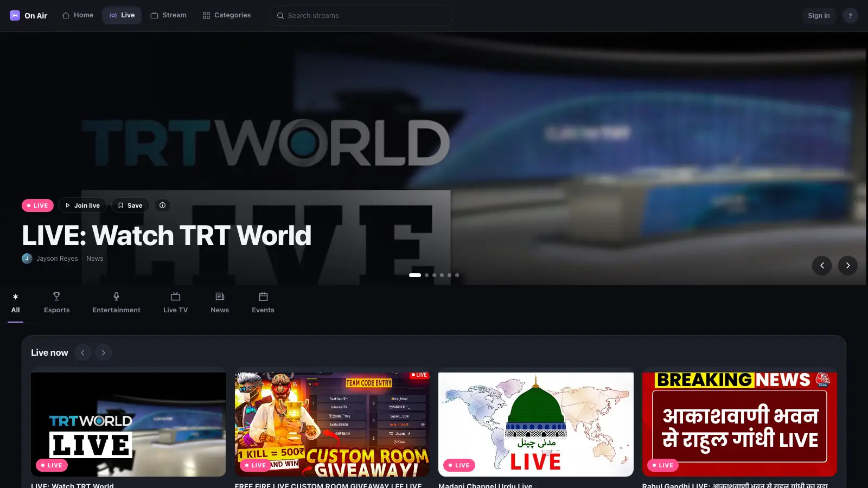This screenshot has width=868, height=488.
Task: Open the help question mark icon
Action: (850, 16)
